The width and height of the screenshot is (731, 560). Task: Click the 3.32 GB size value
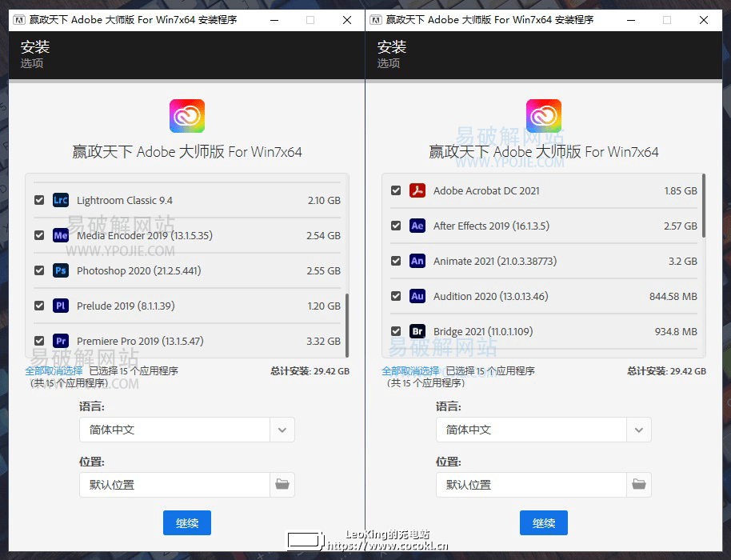pos(324,342)
